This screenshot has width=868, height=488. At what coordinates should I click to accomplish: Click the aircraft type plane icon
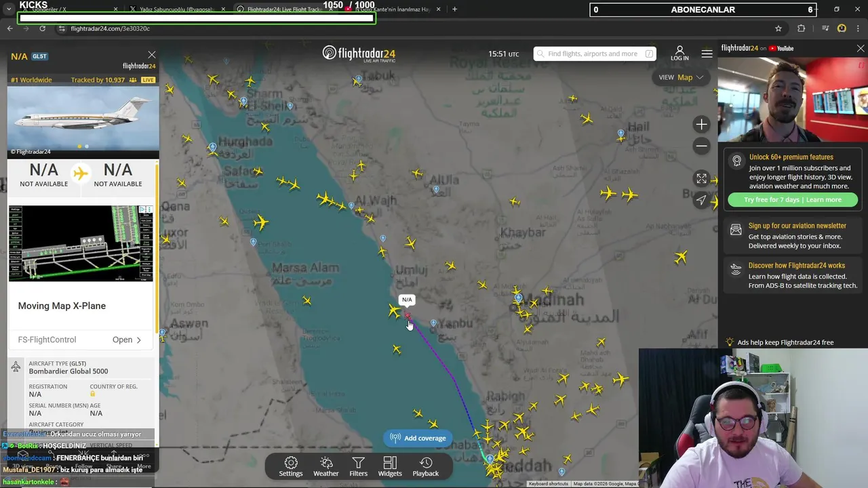16,367
